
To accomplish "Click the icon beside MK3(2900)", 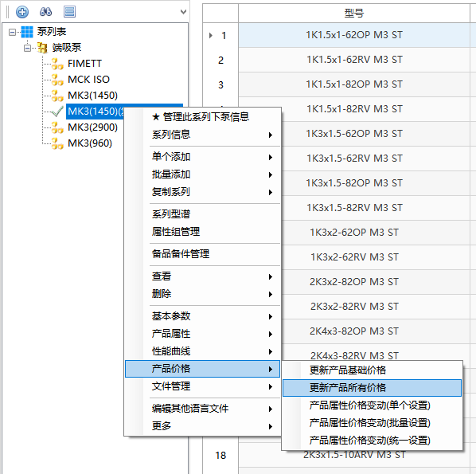I will coord(57,127).
